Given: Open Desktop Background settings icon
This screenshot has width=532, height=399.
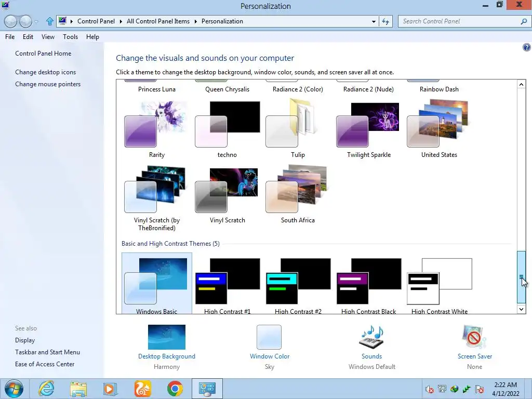Looking at the screenshot, I should (x=167, y=337).
